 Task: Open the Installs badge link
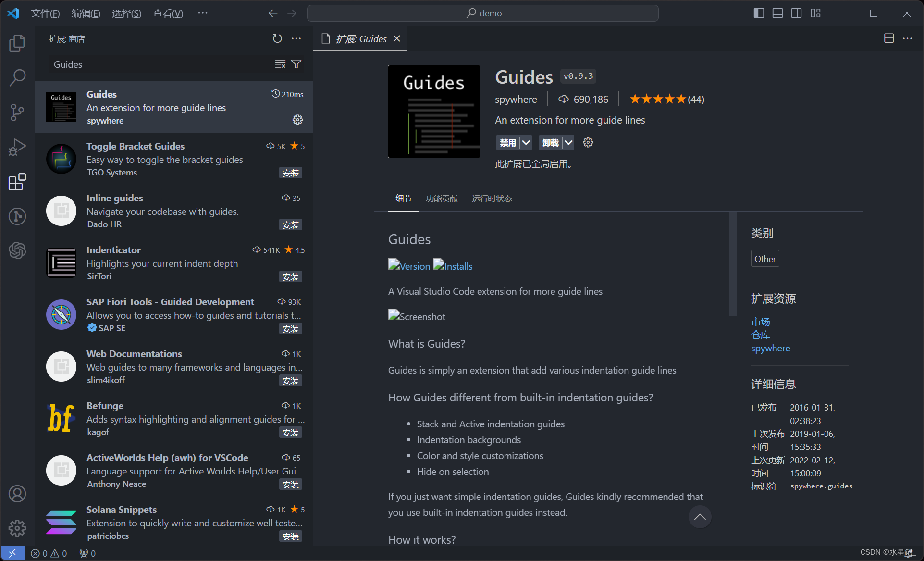pos(453,266)
